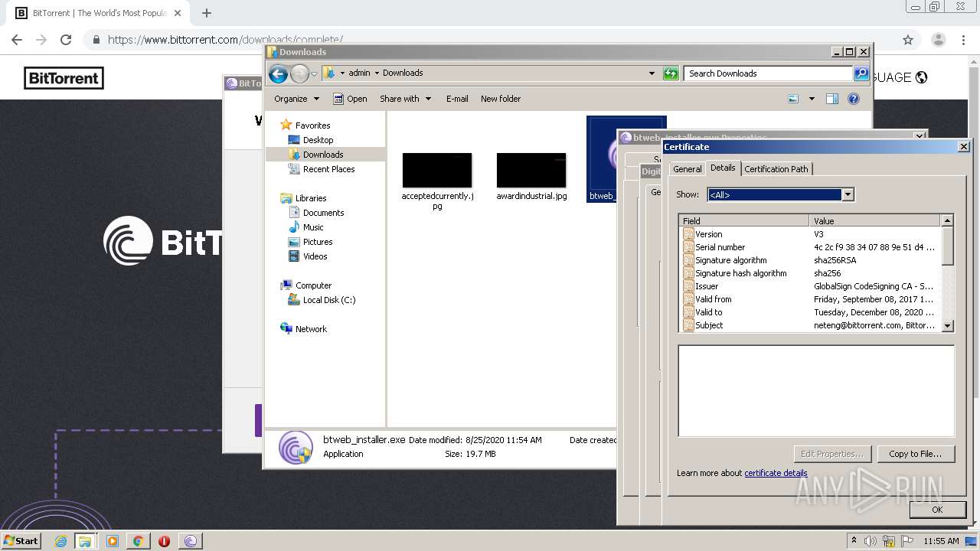The image size is (980, 551).
Task: Expand the address bar history dropdown
Action: [x=652, y=73]
